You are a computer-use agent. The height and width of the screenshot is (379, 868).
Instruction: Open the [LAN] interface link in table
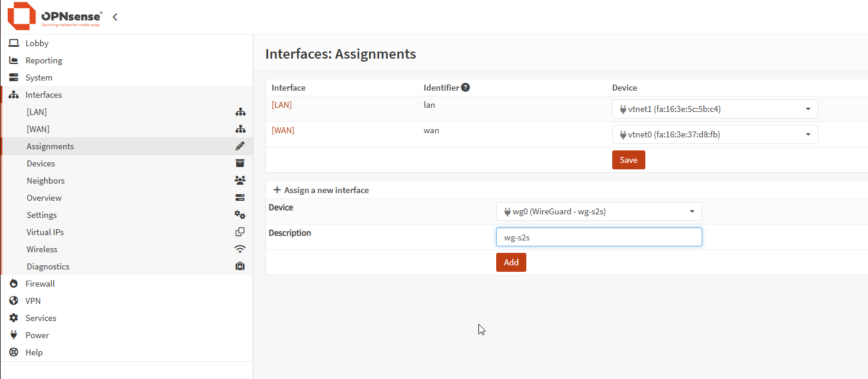pyautogui.click(x=282, y=105)
